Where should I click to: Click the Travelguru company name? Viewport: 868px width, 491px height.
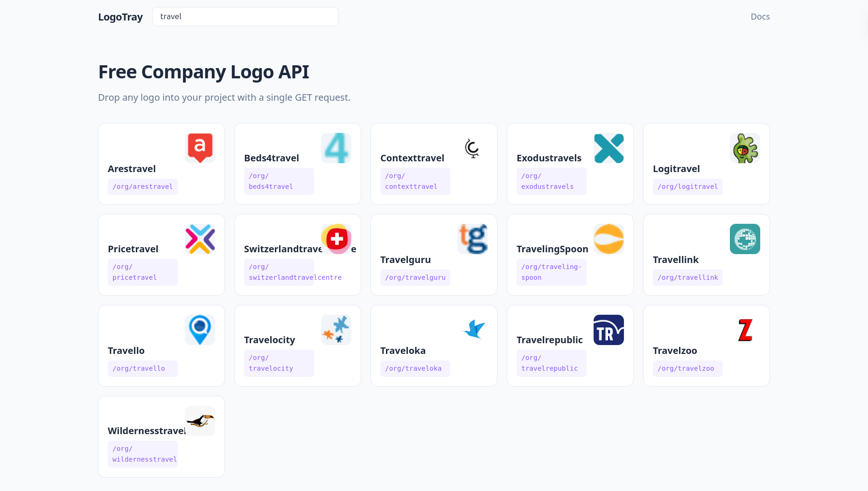[x=406, y=260]
